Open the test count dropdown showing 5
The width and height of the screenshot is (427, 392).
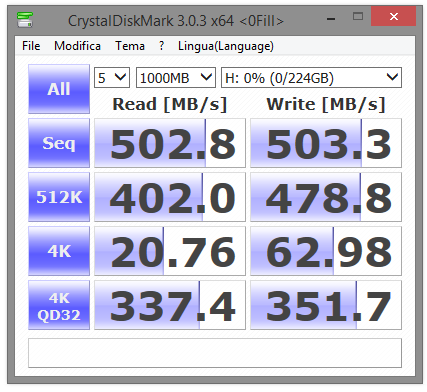click(112, 78)
